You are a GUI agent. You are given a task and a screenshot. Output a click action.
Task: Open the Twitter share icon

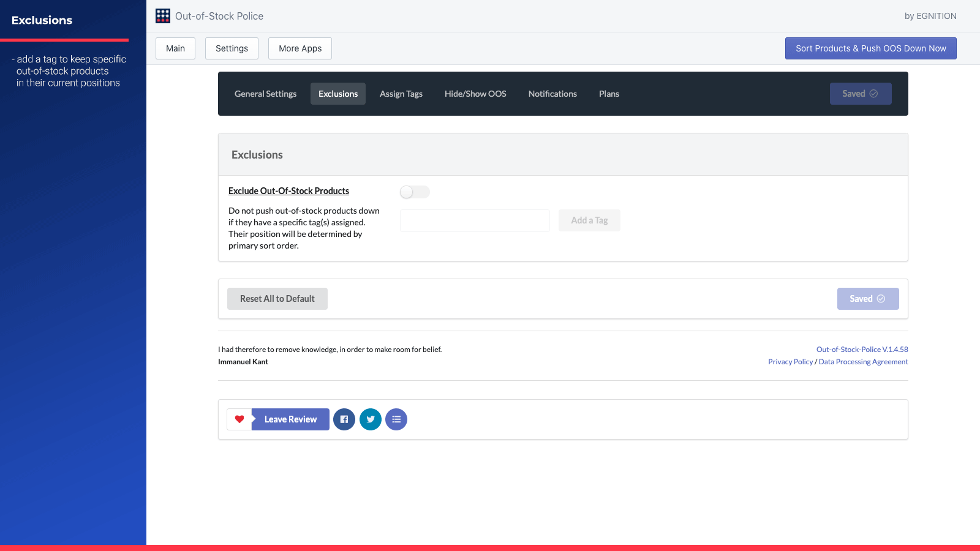click(x=371, y=419)
